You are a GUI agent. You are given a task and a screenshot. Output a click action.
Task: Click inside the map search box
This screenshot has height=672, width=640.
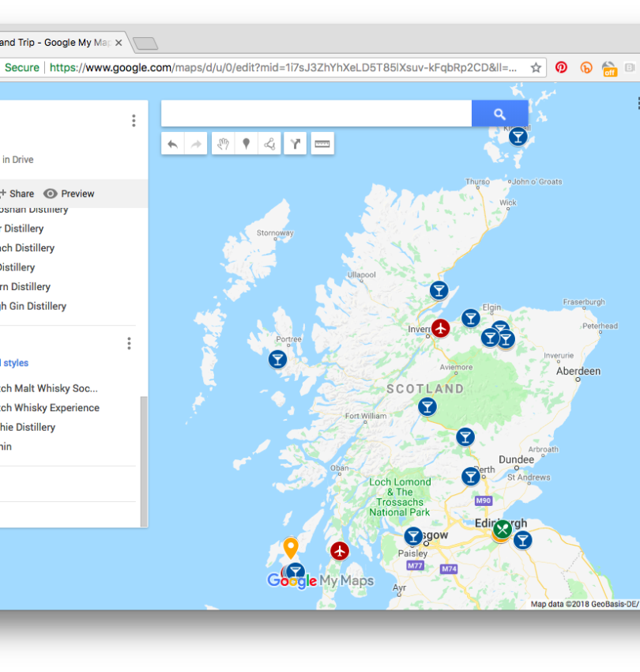316,114
